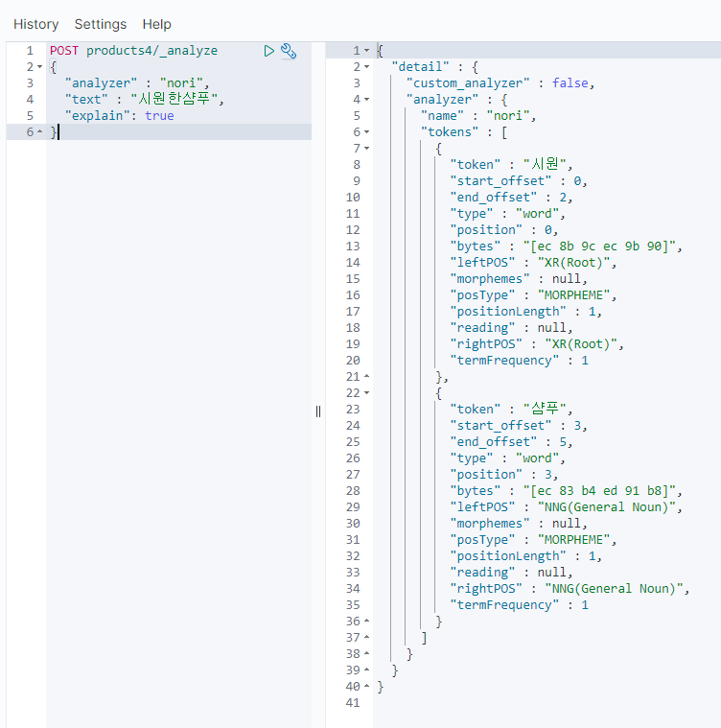Fold the response "analyzer" object at line 4
Viewport: 721px width, 728px height.
(366, 100)
